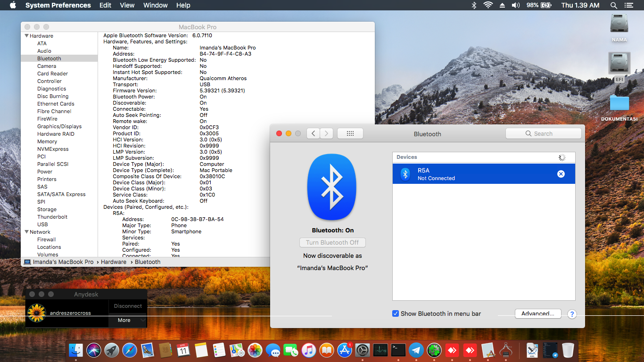The width and height of the screenshot is (644, 362).
Task: Collapse Hardware section in System Information
Action: pyautogui.click(x=27, y=36)
